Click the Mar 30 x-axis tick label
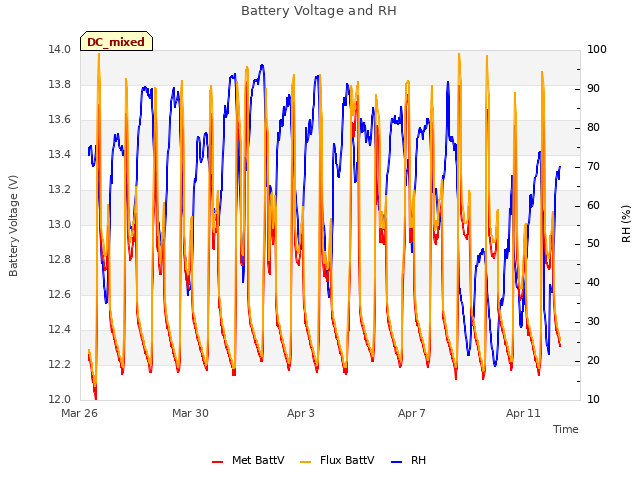This screenshot has width=640, height=480. point(190,413)
